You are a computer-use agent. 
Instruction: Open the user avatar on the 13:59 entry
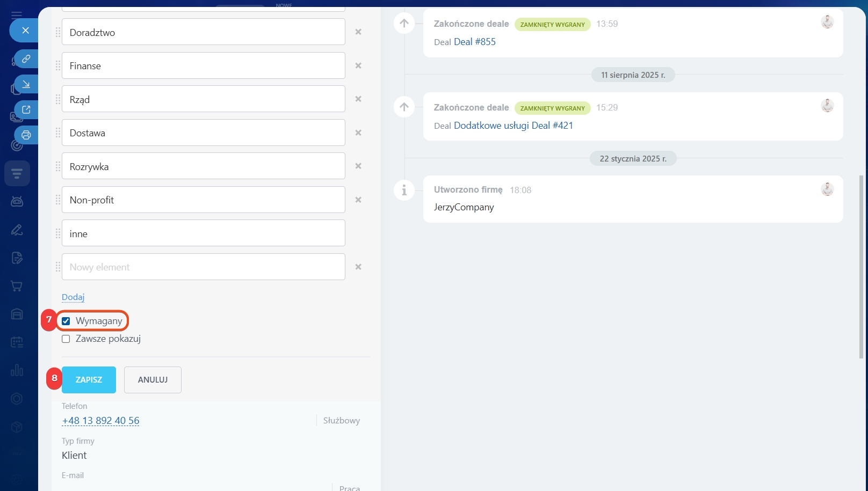pyautogui.click(x=827, y=21)
